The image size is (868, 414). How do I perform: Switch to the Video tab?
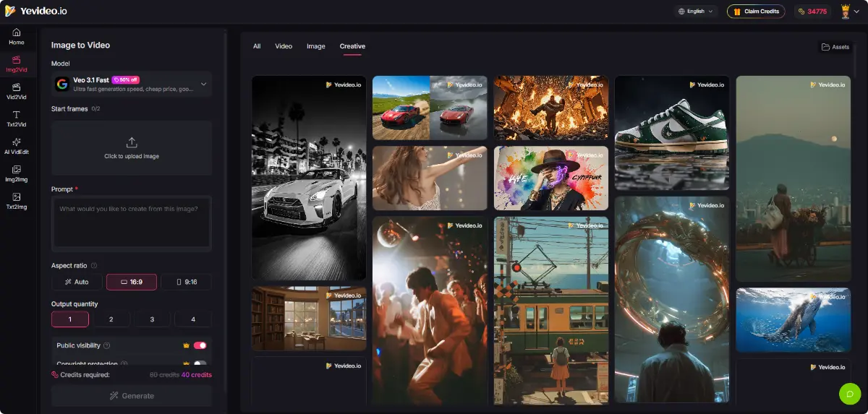pyautogui.click(x=284, y=46)
